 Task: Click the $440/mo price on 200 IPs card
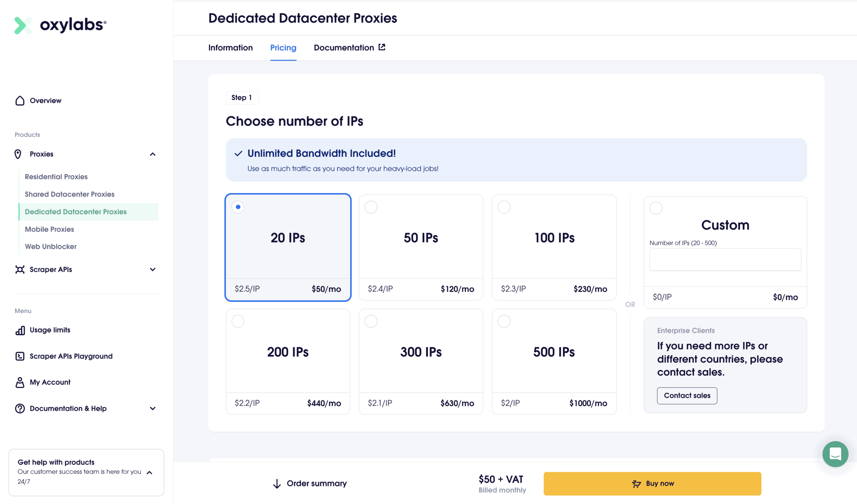324,403
